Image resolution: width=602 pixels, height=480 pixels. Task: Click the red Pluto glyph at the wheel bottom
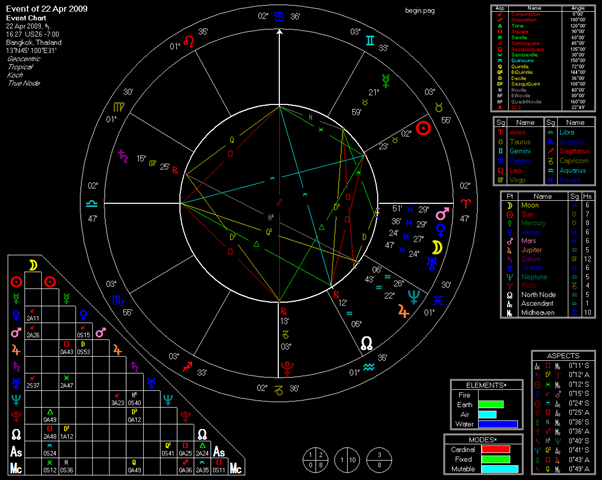click(x=287, y=368)
